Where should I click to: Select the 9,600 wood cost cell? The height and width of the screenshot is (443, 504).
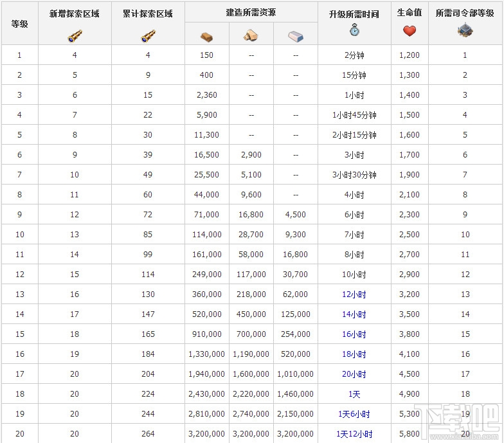pos(251,194)
